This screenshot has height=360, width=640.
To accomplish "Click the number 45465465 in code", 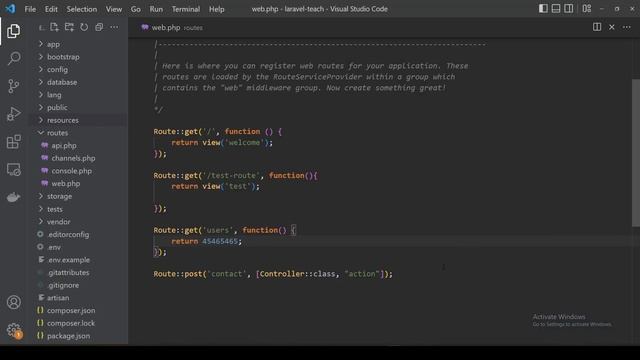I will (x=220, y=241).
